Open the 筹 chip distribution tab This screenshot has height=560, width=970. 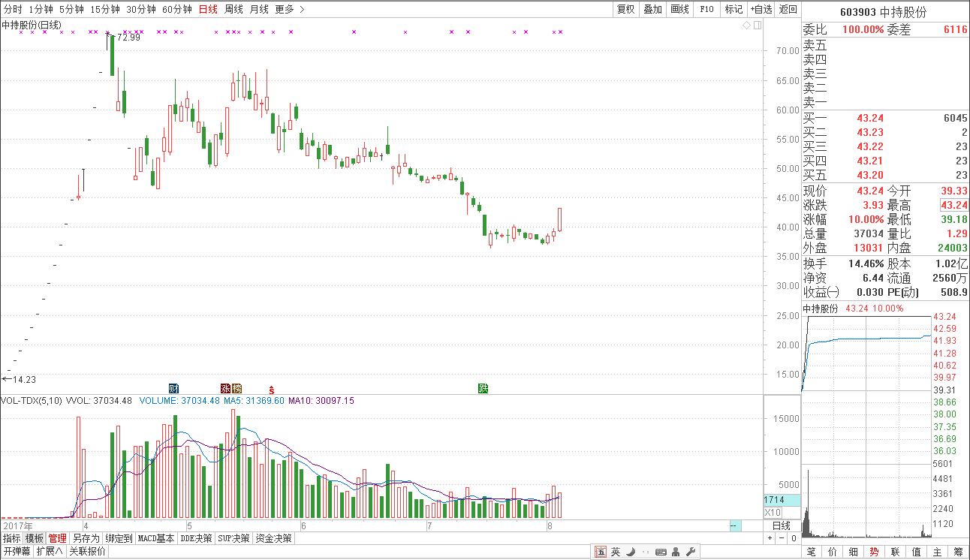(959, 552)
